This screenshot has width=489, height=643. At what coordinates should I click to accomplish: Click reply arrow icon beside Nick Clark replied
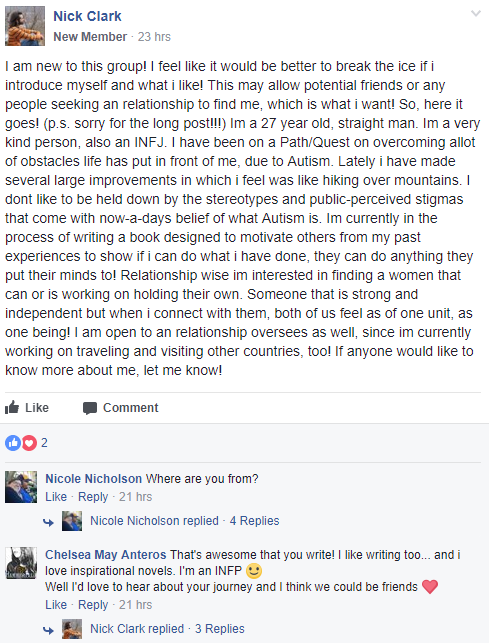tap(48, 630)
